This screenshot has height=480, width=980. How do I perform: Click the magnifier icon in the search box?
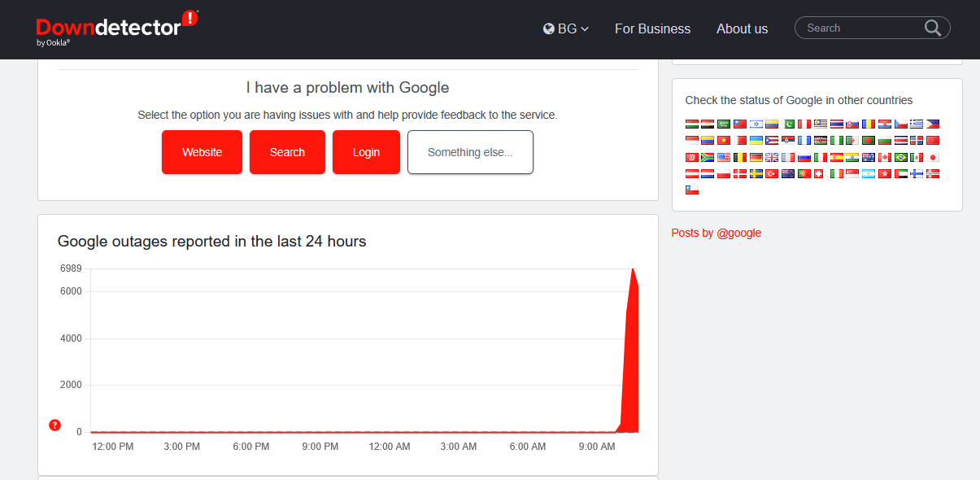933,28
